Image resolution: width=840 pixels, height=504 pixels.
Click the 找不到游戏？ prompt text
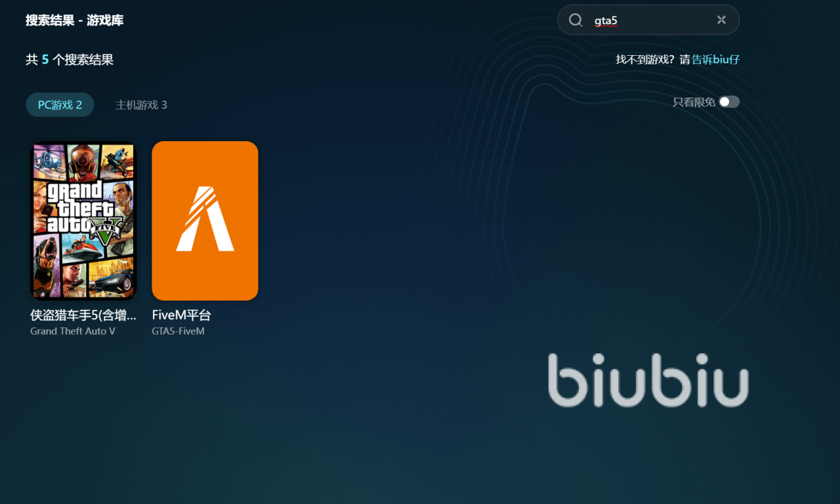646,60
